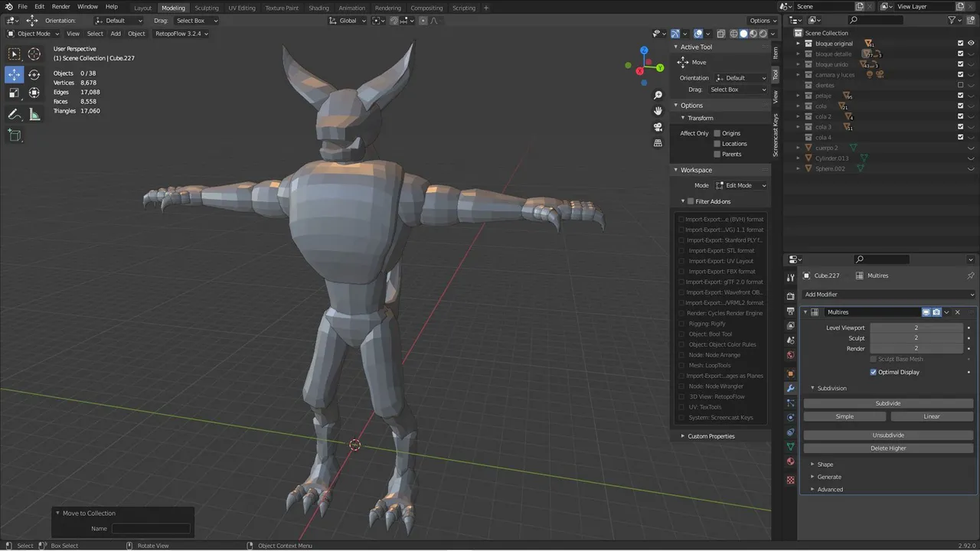Switch to the UV Editing workspace tab
The height and width of the screenshot is (551, 980).
242,8
